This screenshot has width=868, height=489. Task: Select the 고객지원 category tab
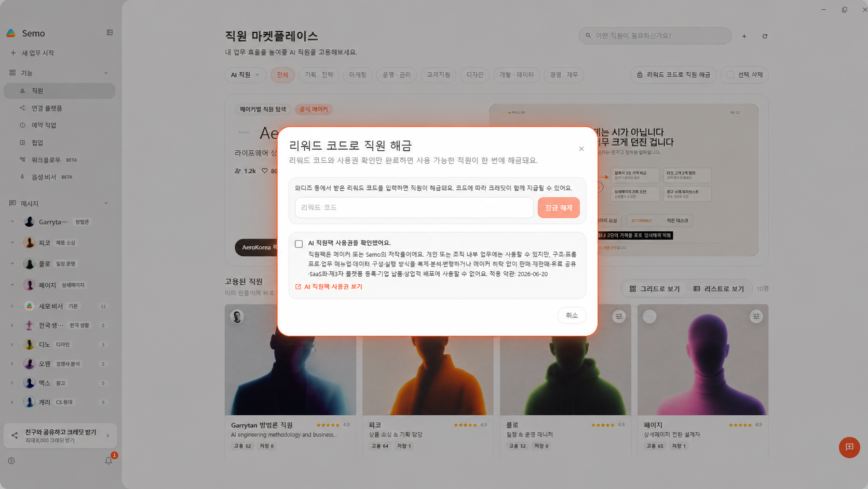point(438,75)
